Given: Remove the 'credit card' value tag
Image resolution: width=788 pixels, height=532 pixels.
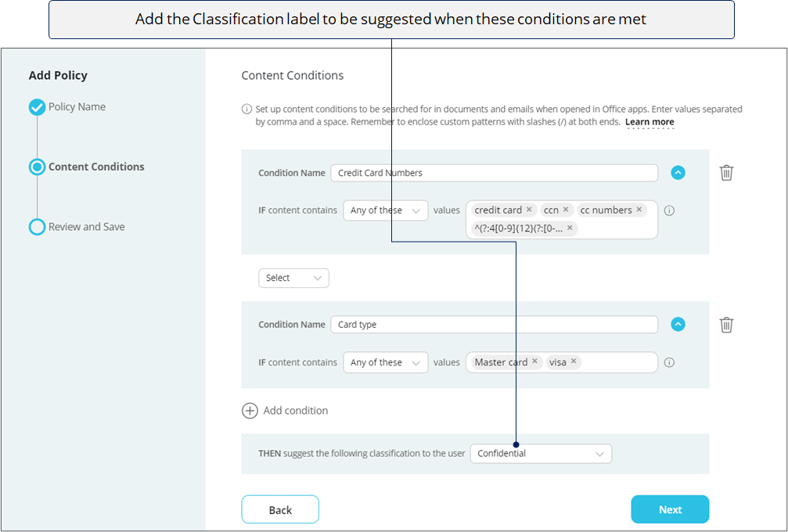Looking at the screenshot, I should [x=529, y=210].
